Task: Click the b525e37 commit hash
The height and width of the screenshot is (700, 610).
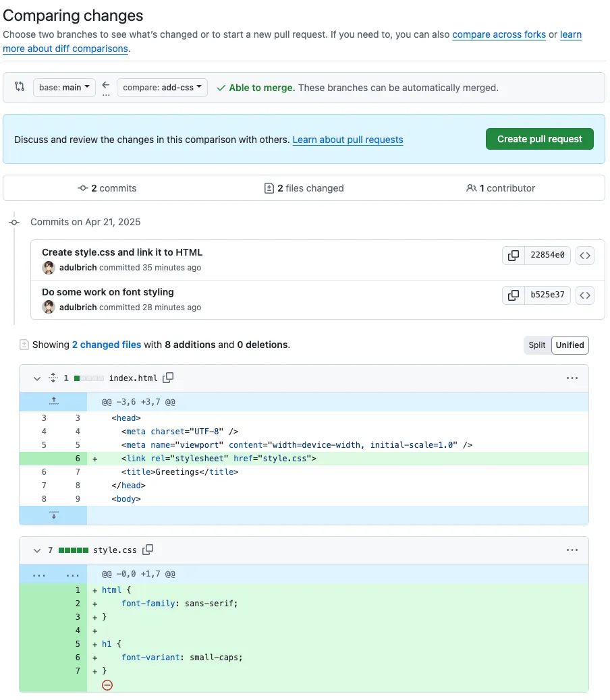Action: click(547, 295)
